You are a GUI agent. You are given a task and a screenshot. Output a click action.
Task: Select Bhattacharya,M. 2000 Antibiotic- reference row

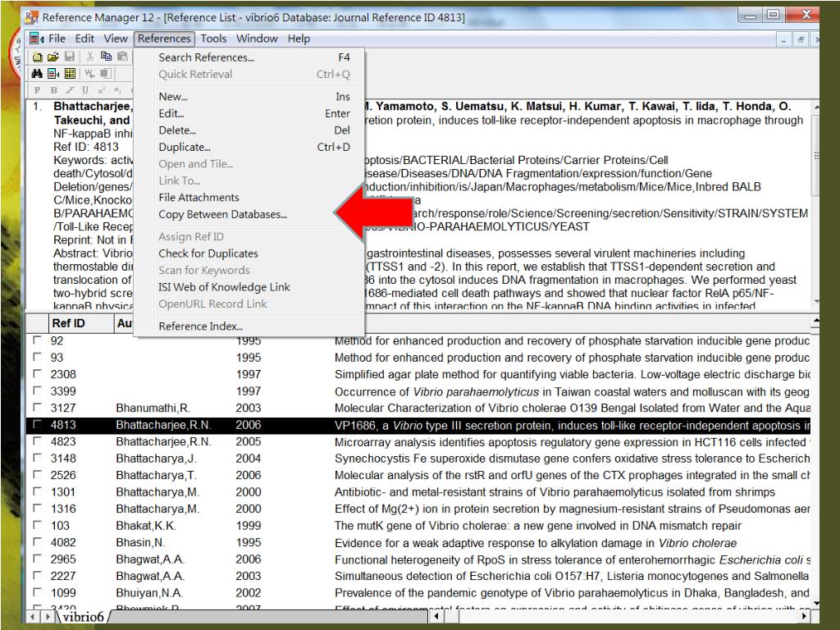pyautogui.click(x=418, y=492)
